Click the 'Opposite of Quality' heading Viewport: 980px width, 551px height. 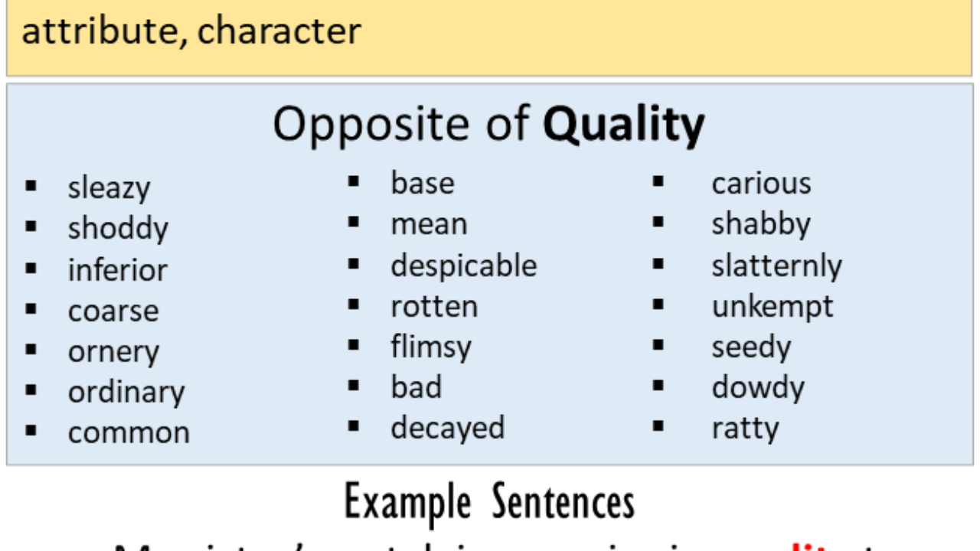click(488, 124)
